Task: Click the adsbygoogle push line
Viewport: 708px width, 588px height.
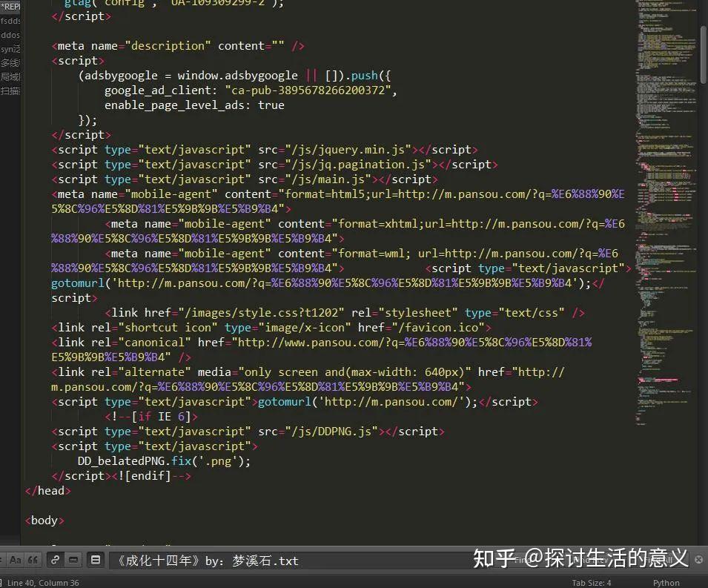Action: coord(234,76)
